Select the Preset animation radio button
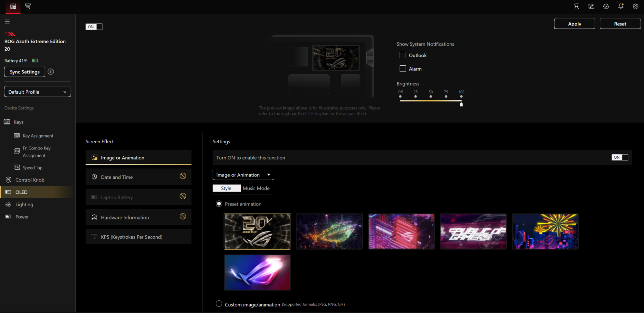 point(219,204)
